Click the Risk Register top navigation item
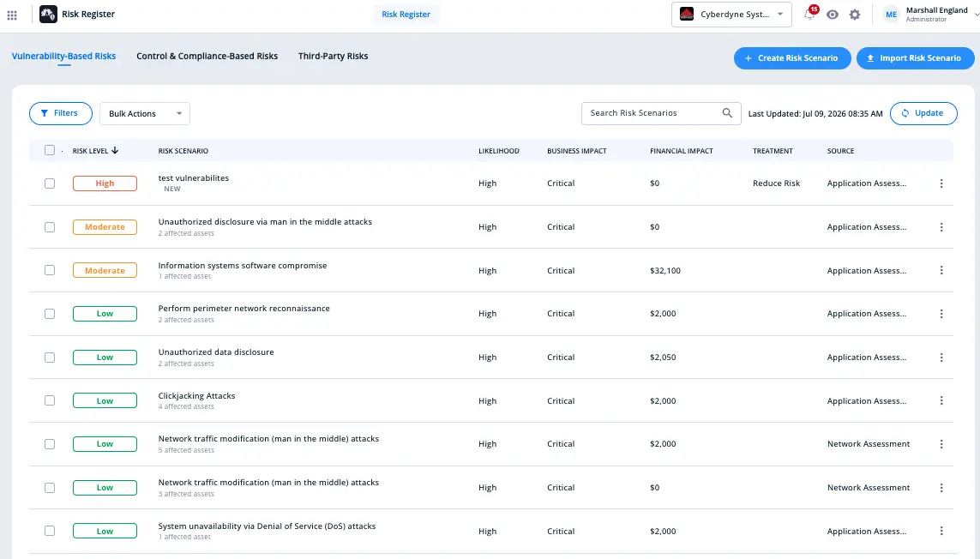980x559 pixels. [x=406, y=15]
